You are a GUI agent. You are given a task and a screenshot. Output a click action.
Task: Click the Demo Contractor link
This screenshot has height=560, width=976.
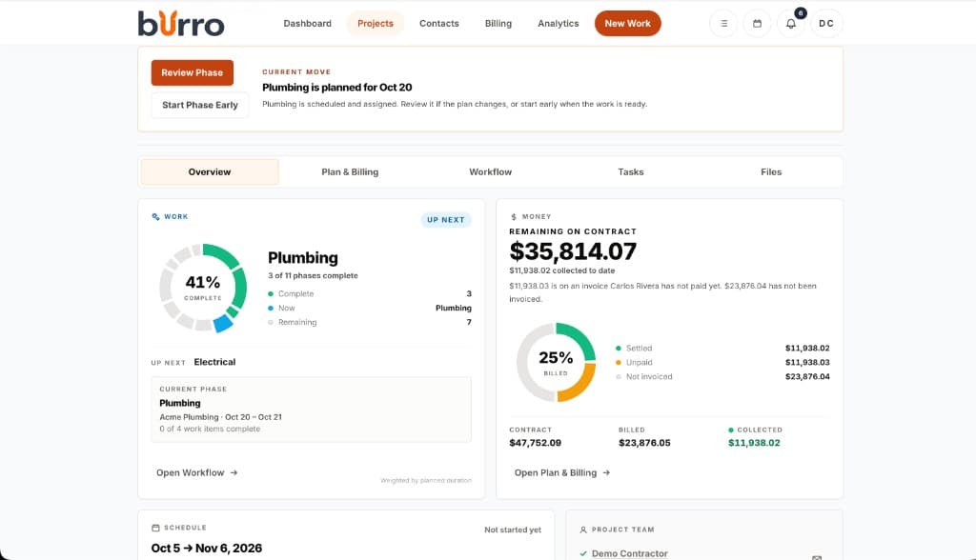[x=629, y=553]
